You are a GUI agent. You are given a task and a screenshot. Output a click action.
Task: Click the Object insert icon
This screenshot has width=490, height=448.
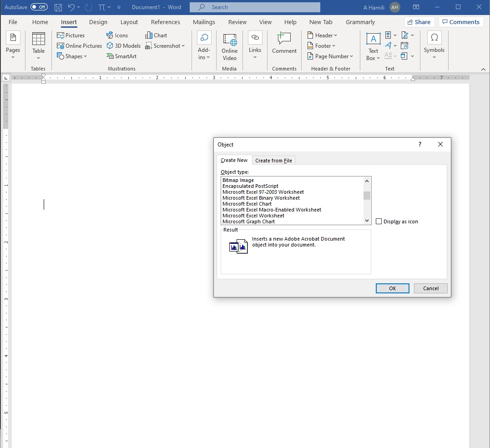point(404,56)
